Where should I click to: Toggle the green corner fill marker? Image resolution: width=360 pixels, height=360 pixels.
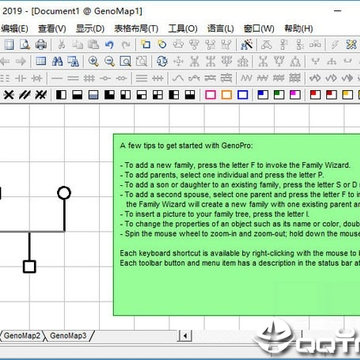point(279,95)
